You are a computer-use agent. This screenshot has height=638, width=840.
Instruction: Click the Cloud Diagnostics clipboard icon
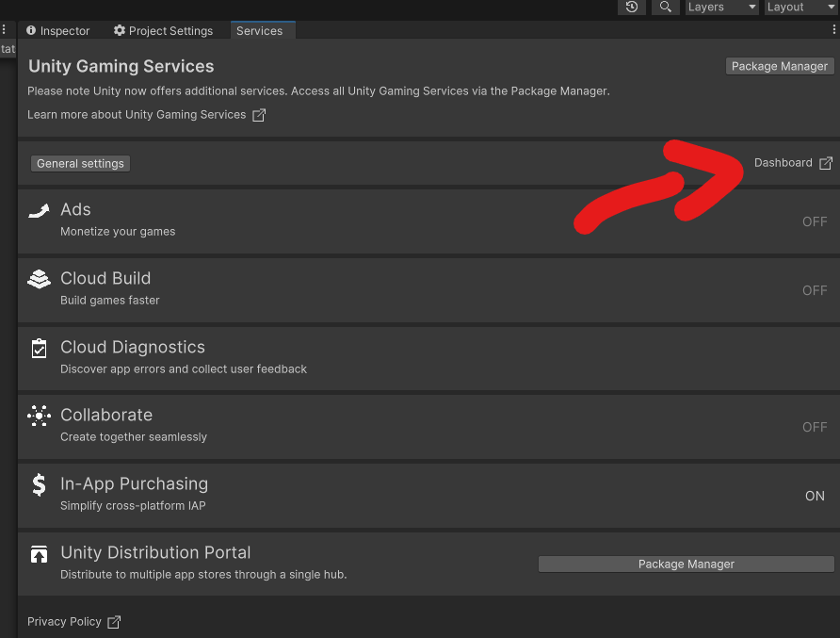coord(40,349)
